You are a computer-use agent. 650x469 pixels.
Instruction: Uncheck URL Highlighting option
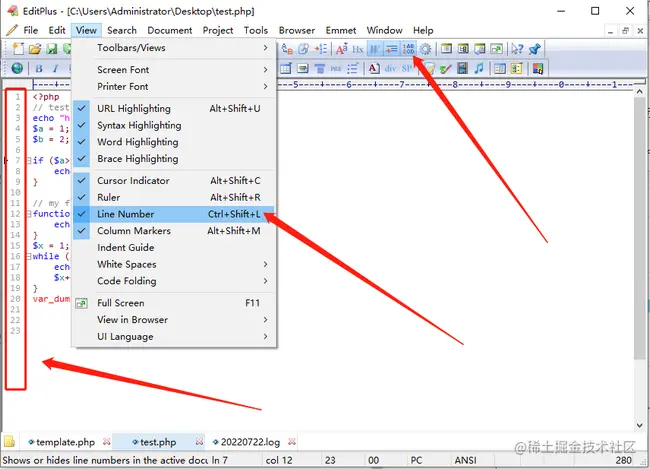tap(173, 109)
